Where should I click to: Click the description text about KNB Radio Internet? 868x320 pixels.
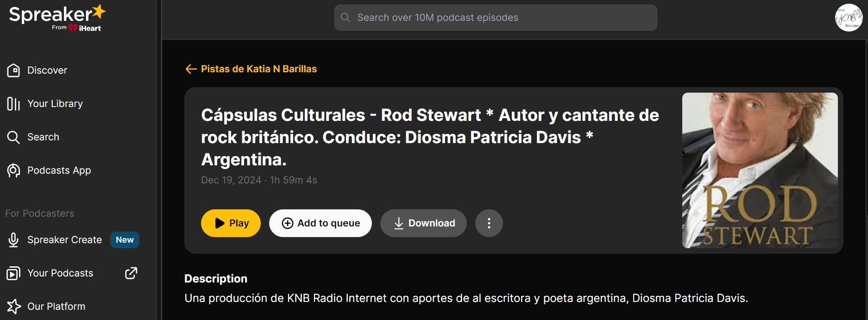tap(466, 298)
